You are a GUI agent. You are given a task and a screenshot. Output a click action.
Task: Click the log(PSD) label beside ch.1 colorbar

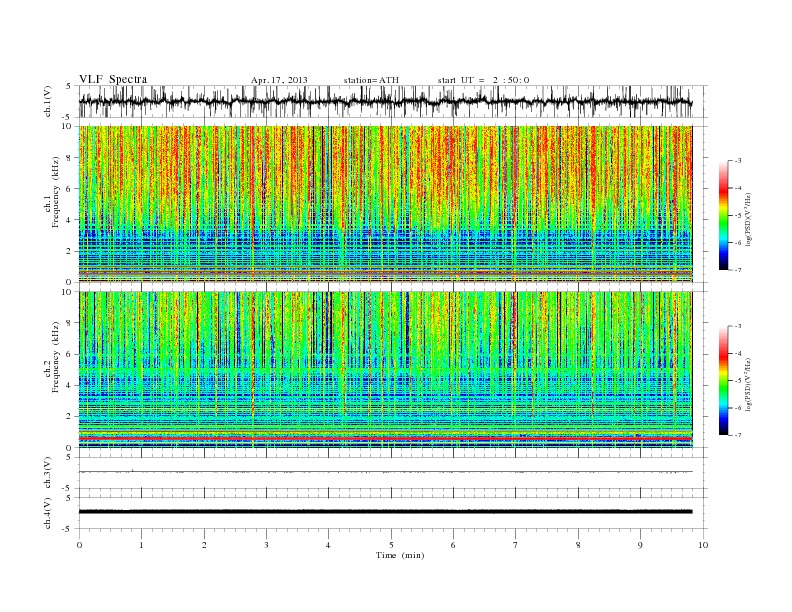tap(748, 219)
